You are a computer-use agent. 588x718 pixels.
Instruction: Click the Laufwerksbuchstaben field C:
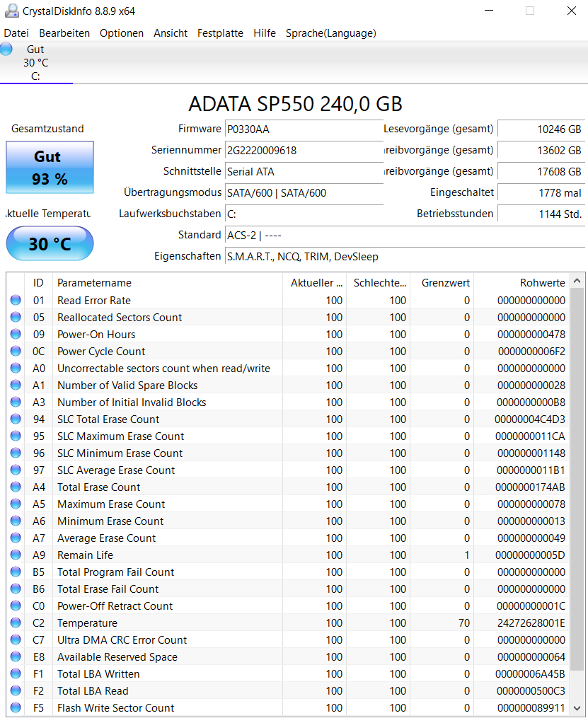[304, 214]
